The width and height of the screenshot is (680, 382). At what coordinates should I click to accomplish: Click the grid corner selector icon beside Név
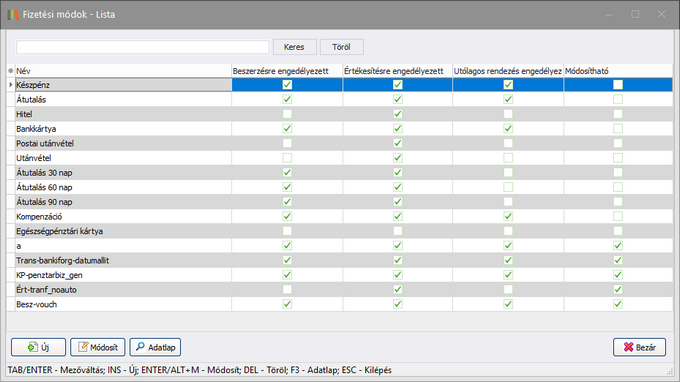(11, 71)
